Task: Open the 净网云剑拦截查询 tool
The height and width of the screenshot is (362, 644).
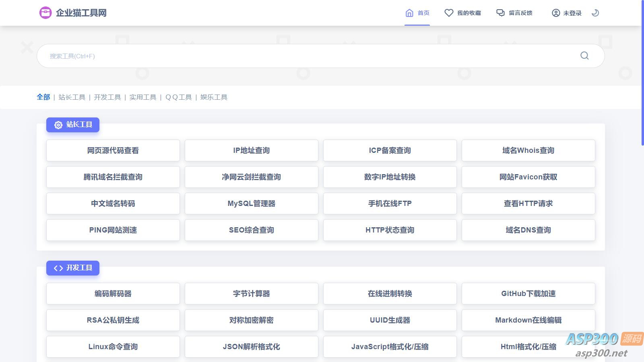Action: [x=252, y=177]
